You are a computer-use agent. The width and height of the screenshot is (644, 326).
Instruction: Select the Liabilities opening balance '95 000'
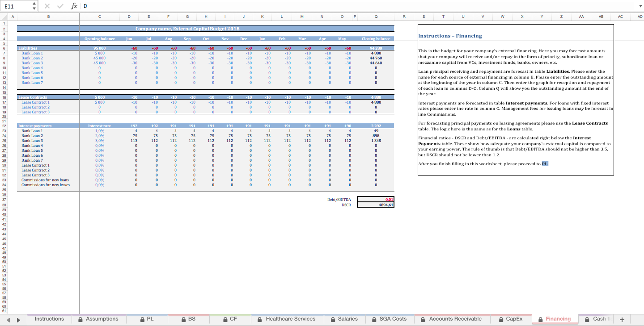click(99, 48)
